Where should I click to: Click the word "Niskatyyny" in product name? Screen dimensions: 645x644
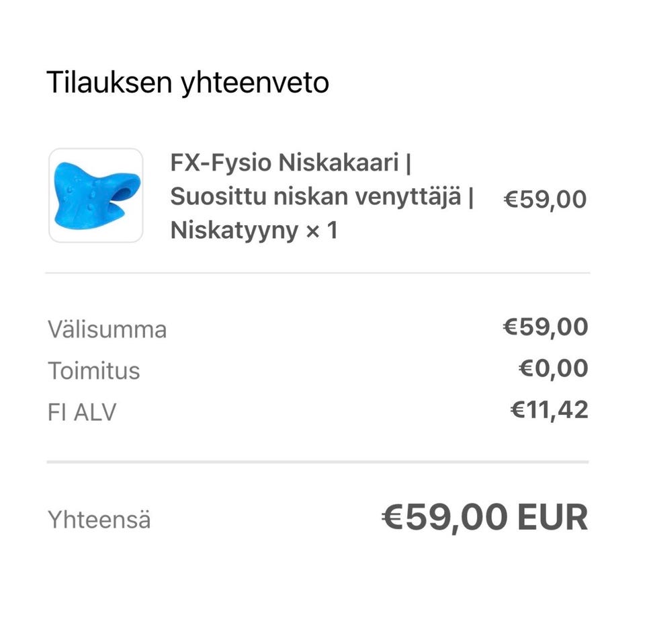(234, 231)
